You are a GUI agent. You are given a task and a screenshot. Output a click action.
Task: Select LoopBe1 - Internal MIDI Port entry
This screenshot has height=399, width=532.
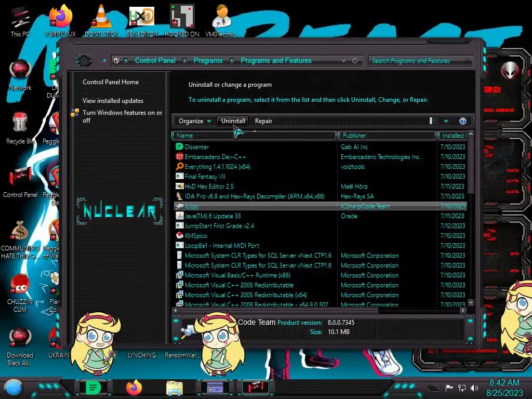coord(320,245)
